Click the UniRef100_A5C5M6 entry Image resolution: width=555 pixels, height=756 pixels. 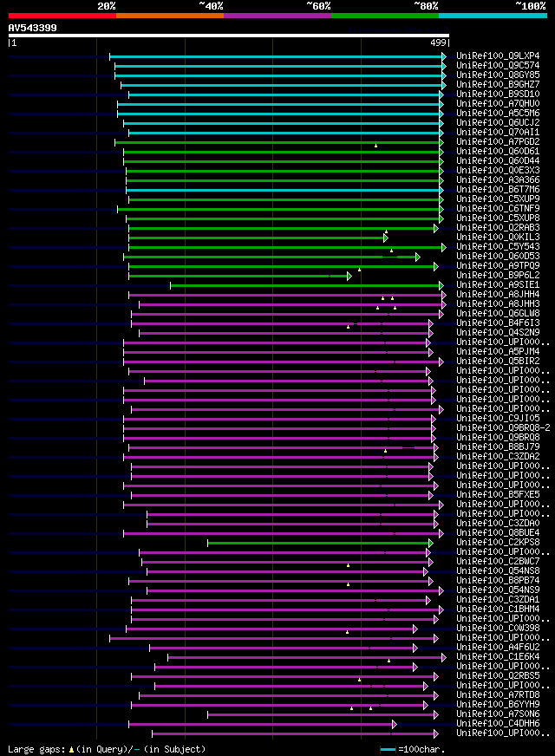498,113
